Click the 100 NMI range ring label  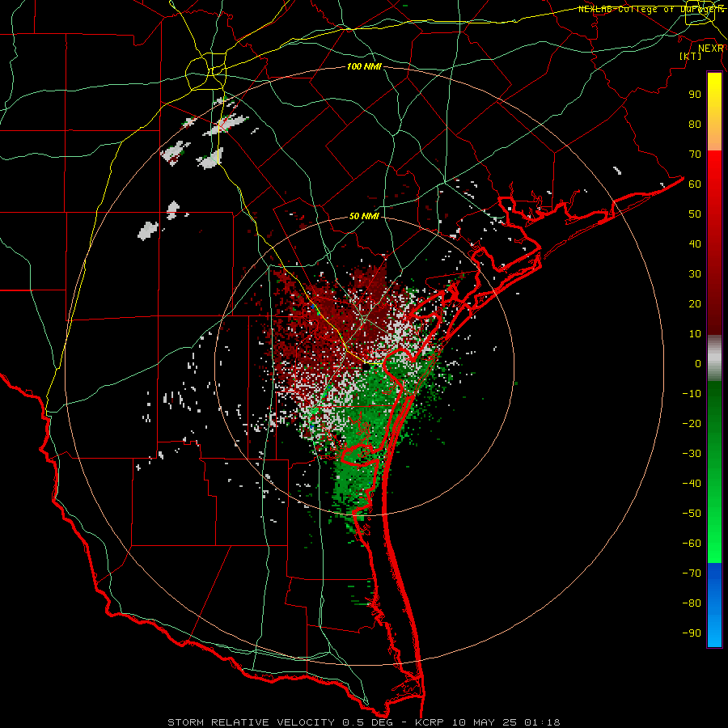tap(364, 66)
